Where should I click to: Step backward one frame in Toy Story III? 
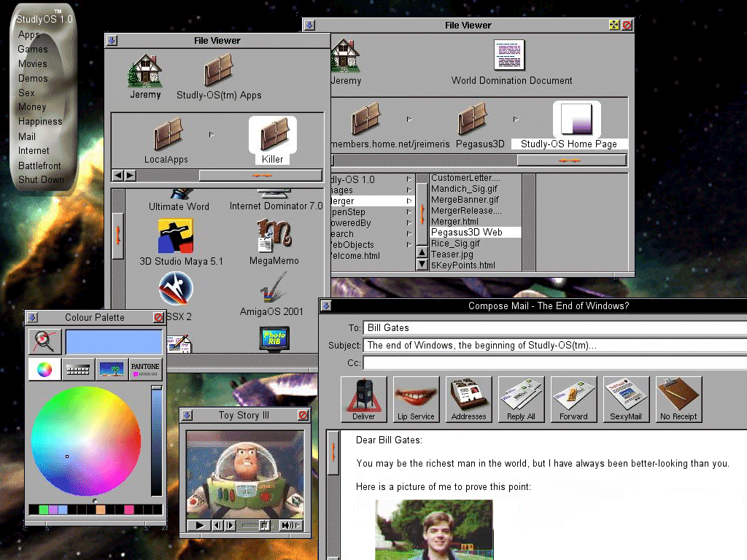coord(217,525)
